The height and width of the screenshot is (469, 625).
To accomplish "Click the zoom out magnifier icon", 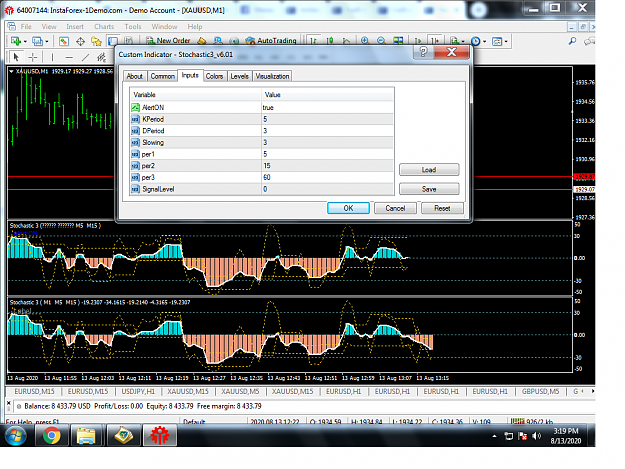I will pos(381,41).
